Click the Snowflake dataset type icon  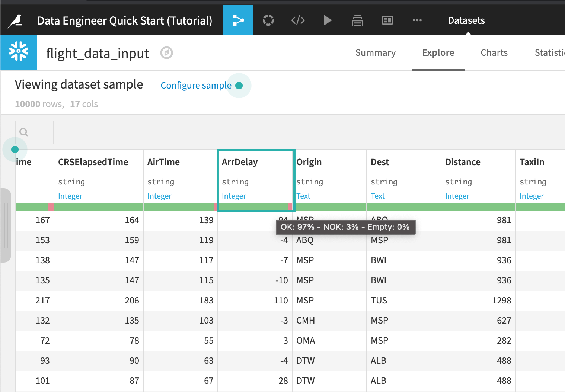pos(19,52)
